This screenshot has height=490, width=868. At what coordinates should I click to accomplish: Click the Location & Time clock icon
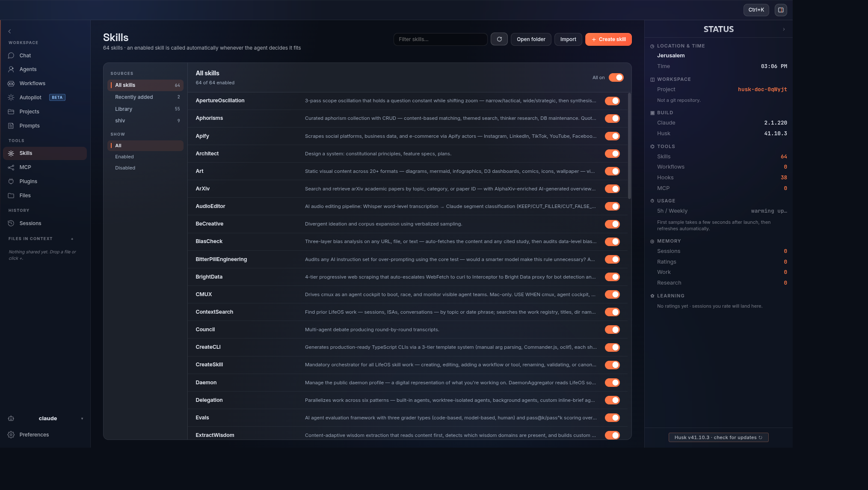[x=652, y=46]
